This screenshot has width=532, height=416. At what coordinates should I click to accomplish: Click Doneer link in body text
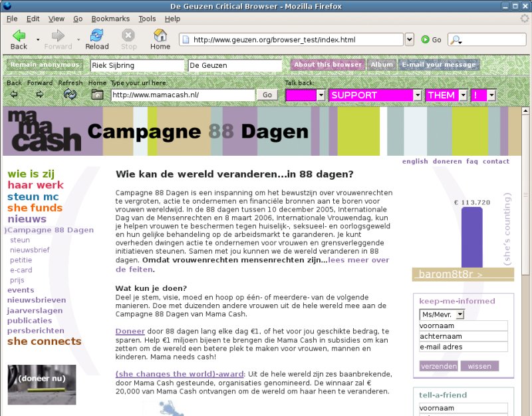[130, 331]
